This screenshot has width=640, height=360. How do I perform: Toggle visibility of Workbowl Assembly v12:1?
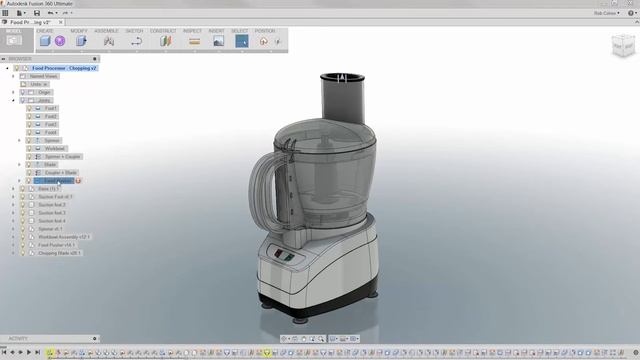(x=22, y=237)
